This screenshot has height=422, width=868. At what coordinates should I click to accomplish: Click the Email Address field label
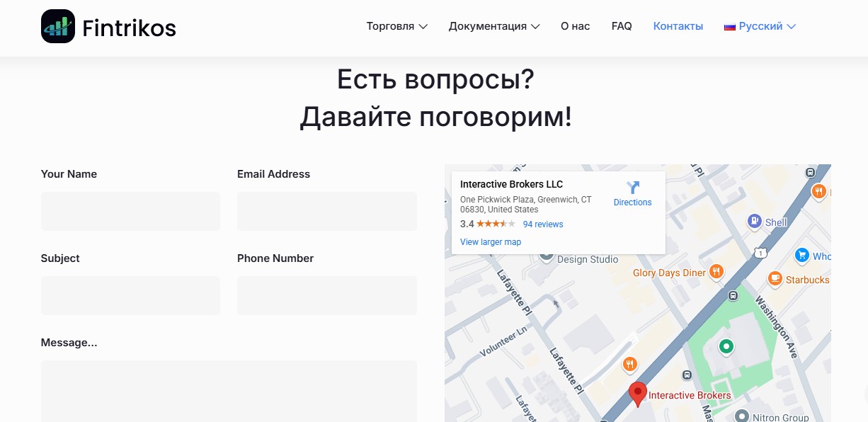click(x=273, y=174)
